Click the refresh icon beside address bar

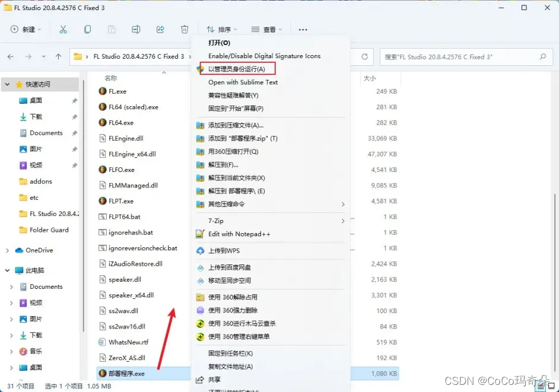(364, 57)
